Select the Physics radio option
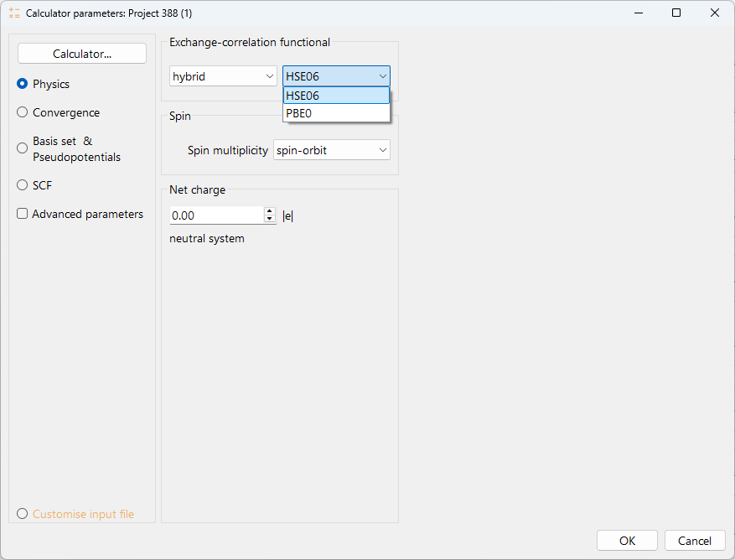735x560 pixels. [x=23, y=84]
